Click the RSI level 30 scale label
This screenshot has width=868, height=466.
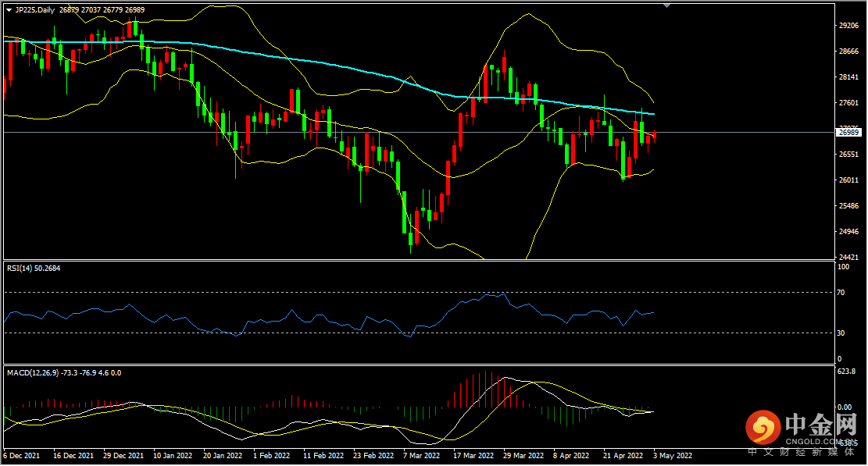(841, 333)
